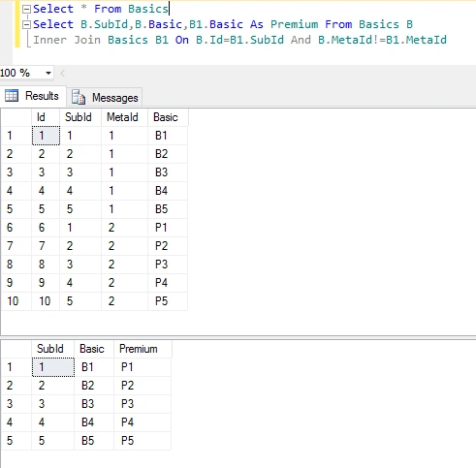Place cursor after Basics in first query

pos(169,9)
